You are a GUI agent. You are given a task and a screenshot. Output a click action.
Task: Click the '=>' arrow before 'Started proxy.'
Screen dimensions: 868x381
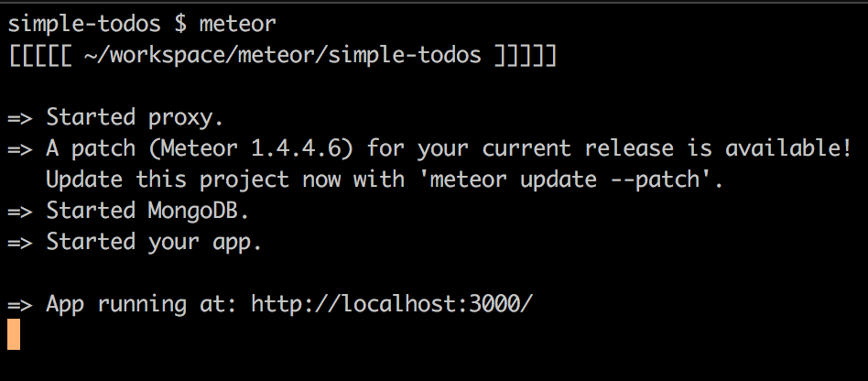point(20,117)
